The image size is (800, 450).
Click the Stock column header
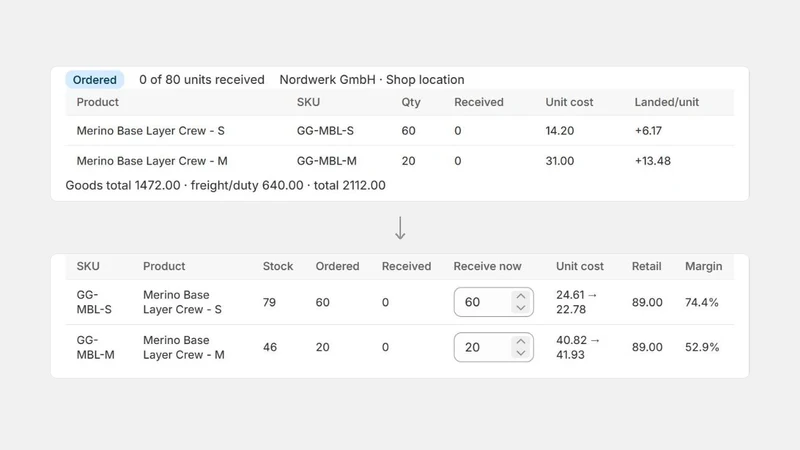(x=278, y=266)
